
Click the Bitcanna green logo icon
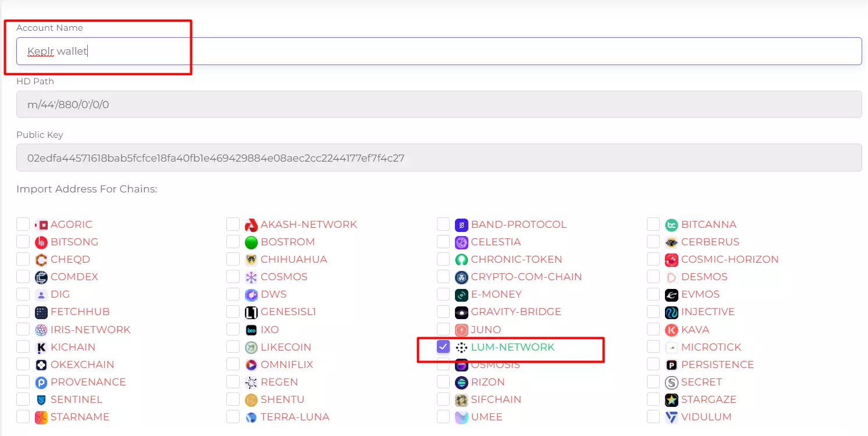[x=671, y=225]
